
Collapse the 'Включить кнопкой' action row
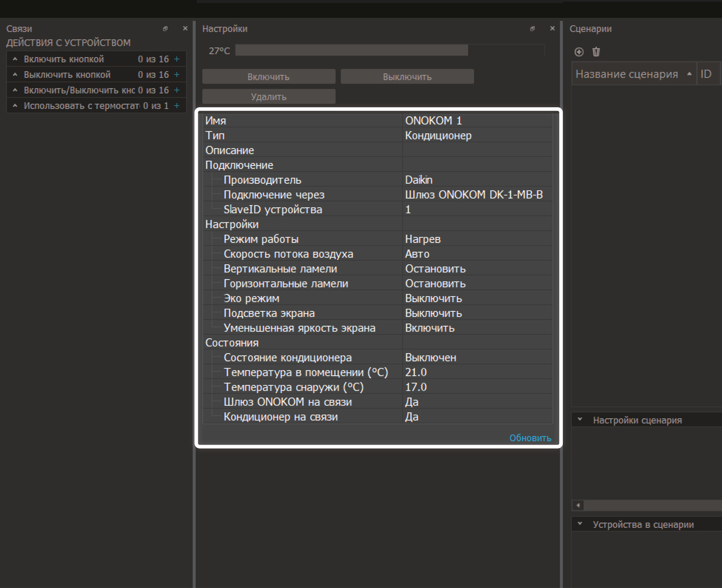(x=15, y=59)
